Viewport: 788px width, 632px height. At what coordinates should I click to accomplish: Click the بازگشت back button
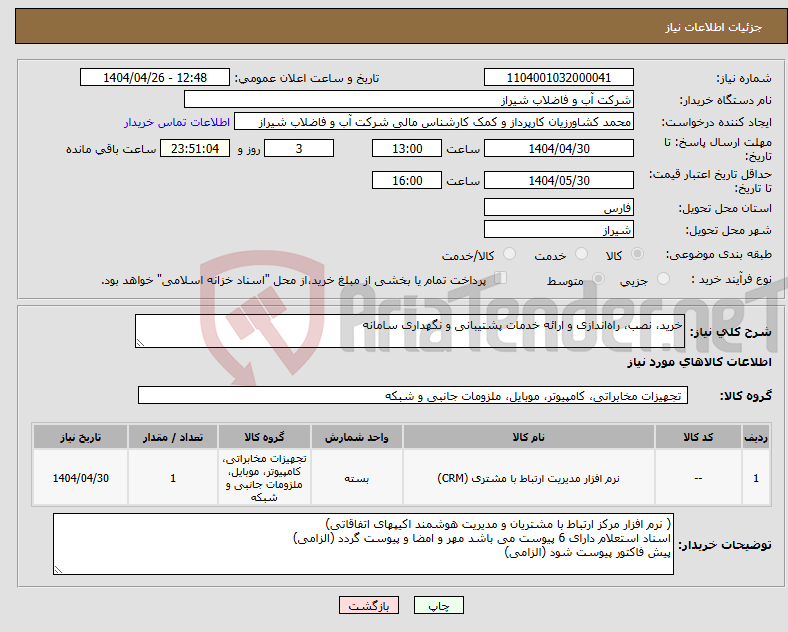point(369,605)
